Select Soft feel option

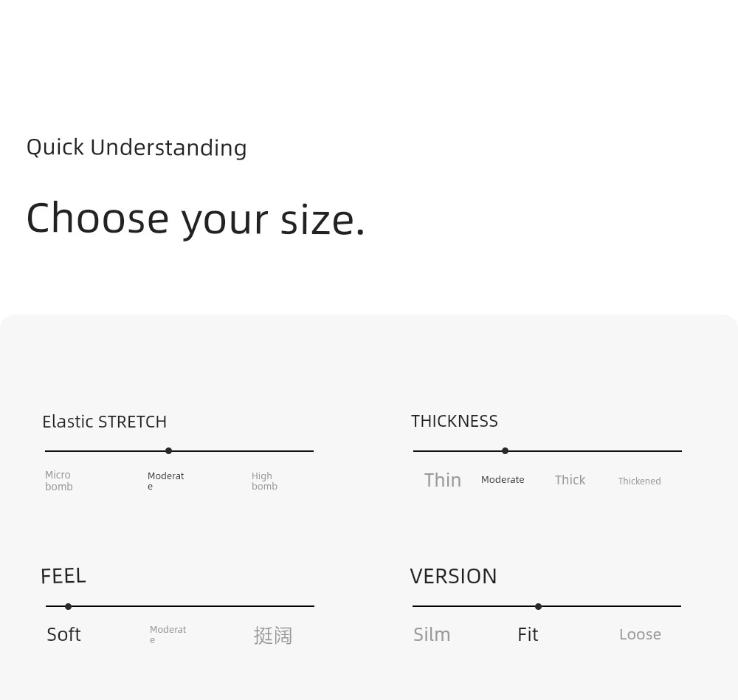point(63,634)
